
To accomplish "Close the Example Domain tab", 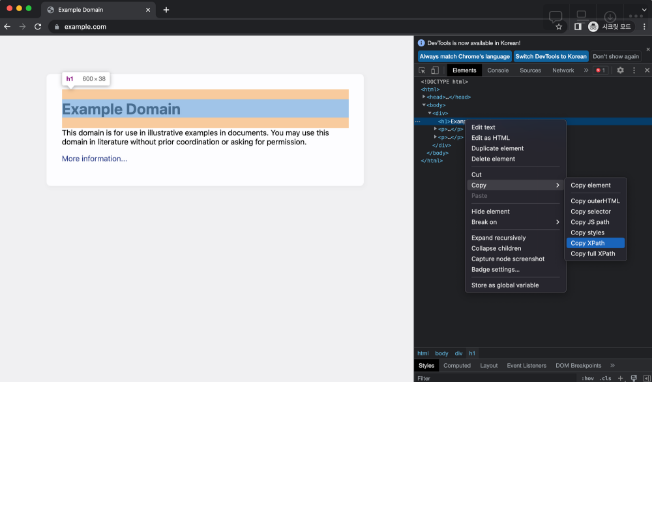I will click(148, 10).
